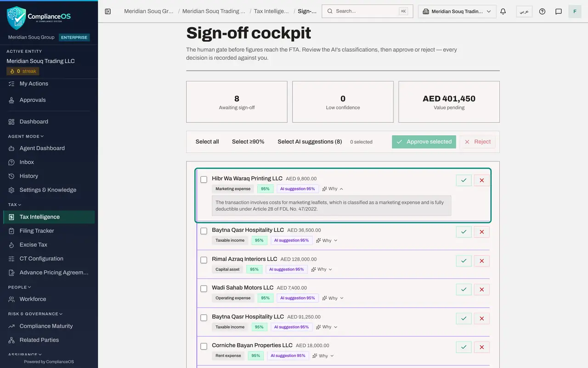588x368 pixels.
Task: Open Filing Tracker in the sidebar
Action: click(49, 231)
